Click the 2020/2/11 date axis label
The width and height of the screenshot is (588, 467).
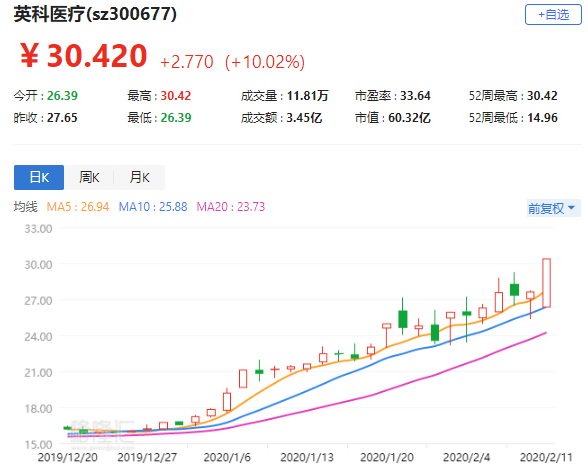point(546,458)
